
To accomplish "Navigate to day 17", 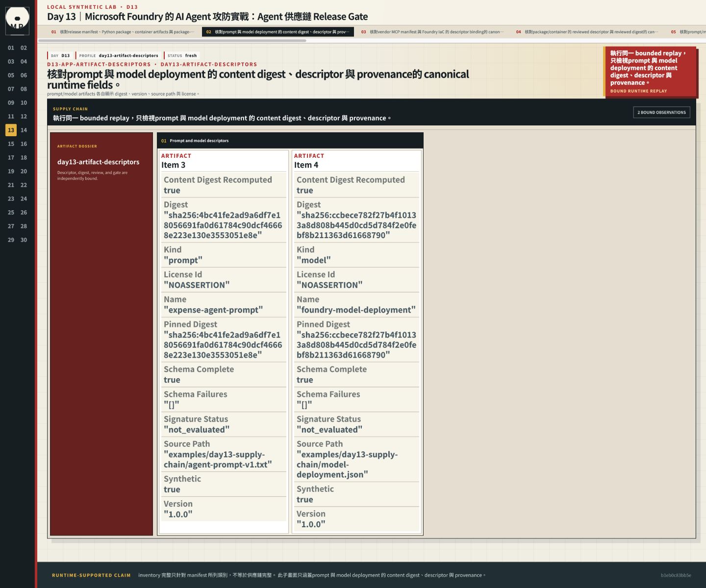I will tap(11, 158).
